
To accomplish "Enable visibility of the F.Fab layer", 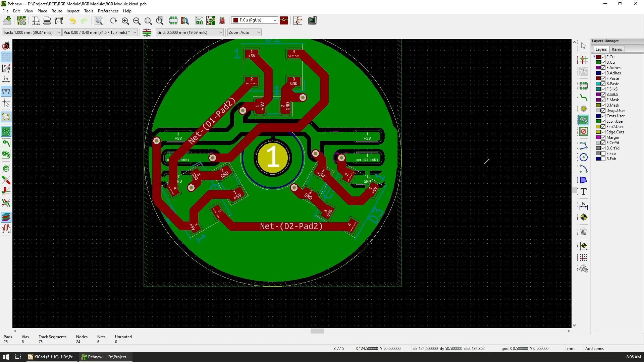I will click(x=603, y=153).
